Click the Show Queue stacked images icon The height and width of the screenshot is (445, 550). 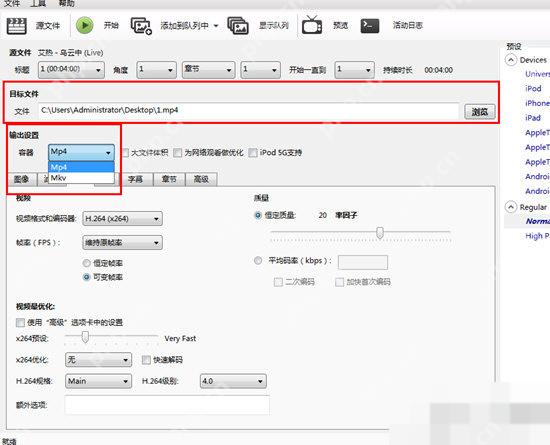238,26
